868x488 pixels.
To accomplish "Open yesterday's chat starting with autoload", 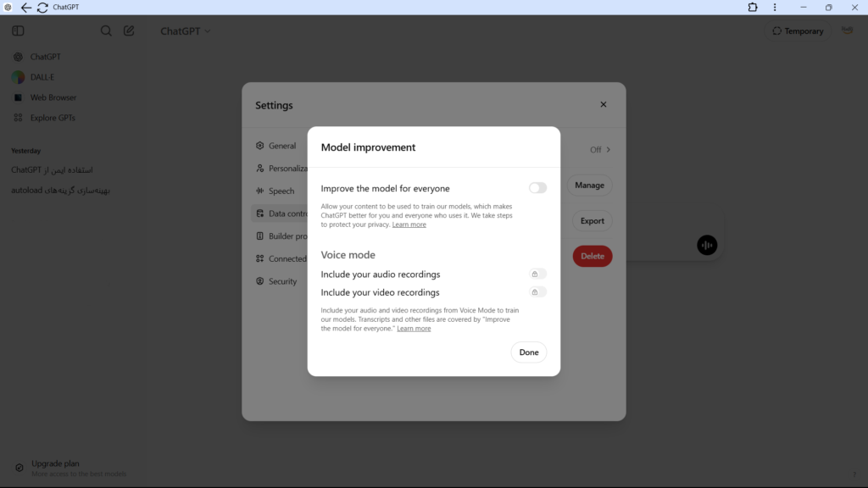I will click(60, 191).
